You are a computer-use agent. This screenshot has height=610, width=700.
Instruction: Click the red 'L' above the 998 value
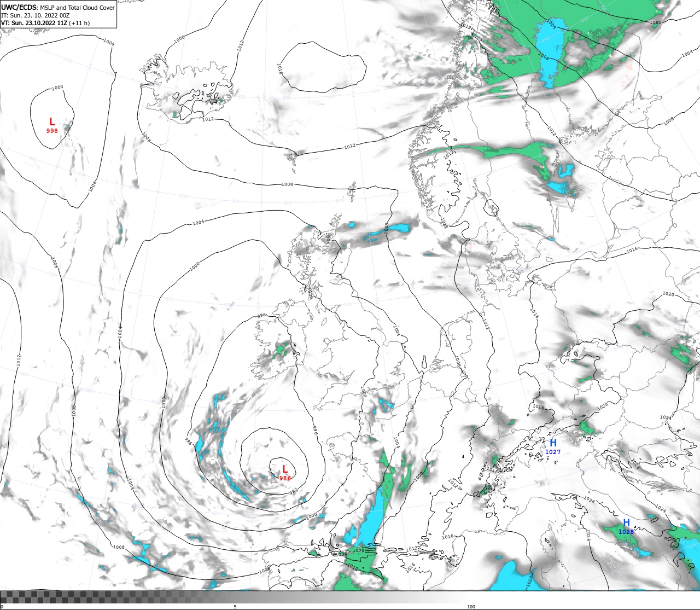coord(52,122)
